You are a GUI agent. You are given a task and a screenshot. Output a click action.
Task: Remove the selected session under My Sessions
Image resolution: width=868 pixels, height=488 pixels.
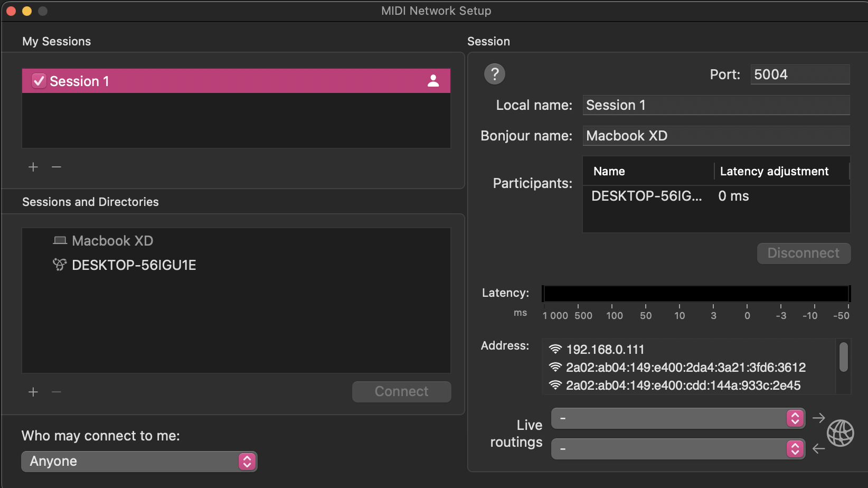coord(56,167)
